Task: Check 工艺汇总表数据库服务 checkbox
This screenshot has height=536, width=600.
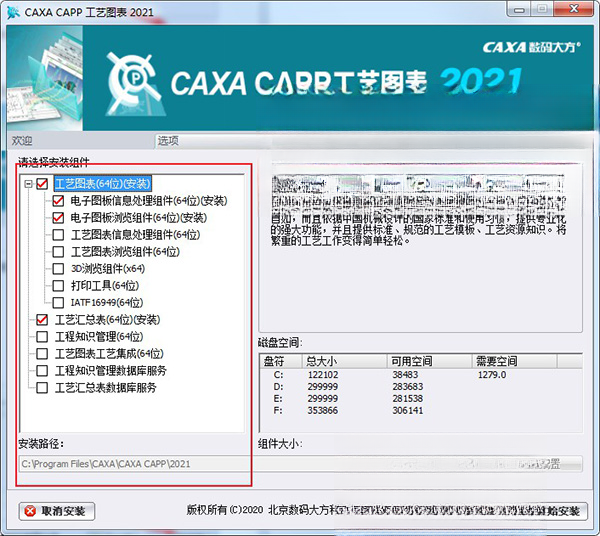Action: pos(42,388)
